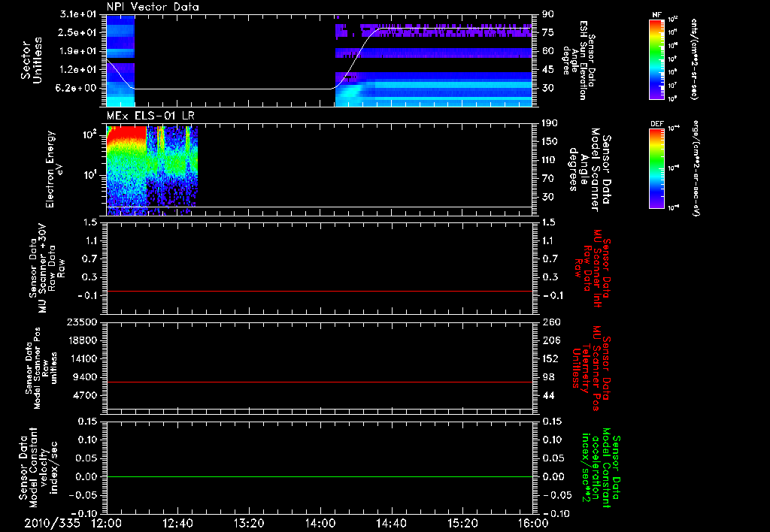This screenshot has height=532, width=770.
Task: Click the '152' telemetry axis tick
Action: click(550, 358)
